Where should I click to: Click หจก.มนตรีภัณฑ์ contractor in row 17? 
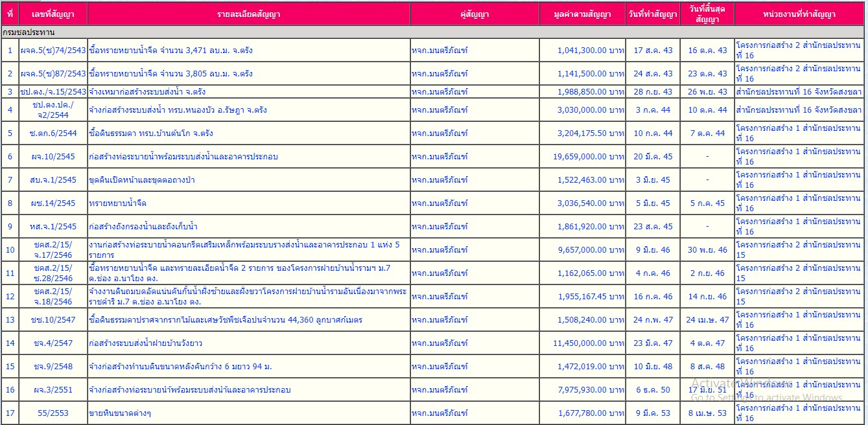tap(440, 413)
